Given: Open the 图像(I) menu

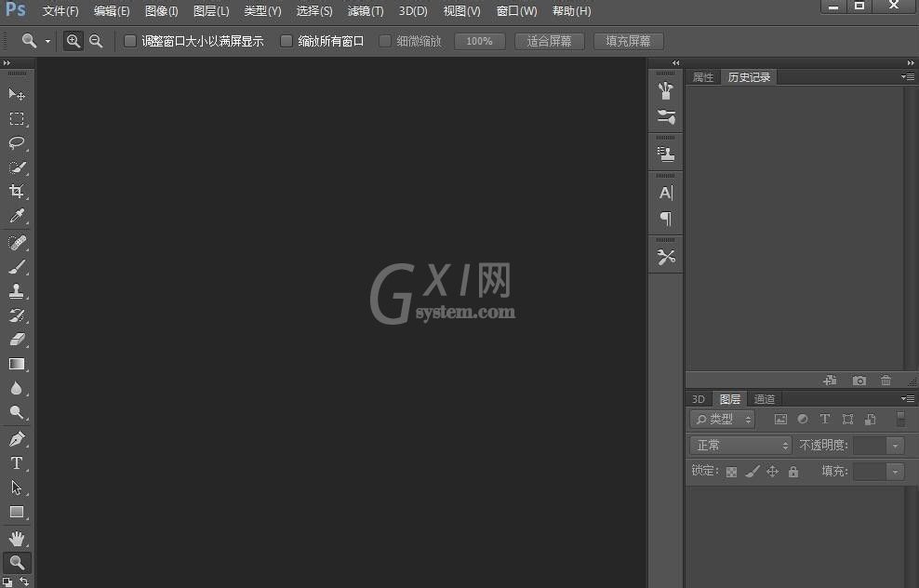Looking at the screenshot, I should point(161,11).
